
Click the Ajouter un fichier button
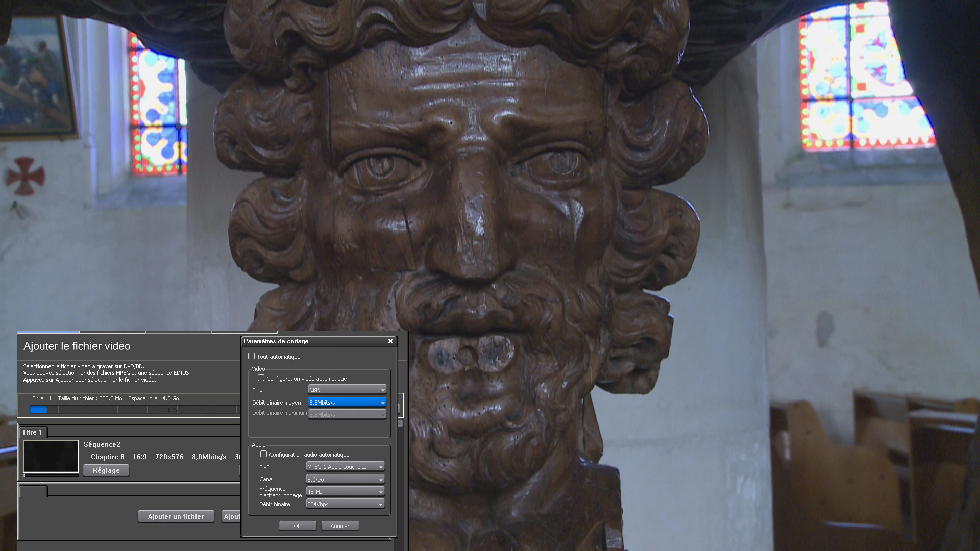(176, 516)
